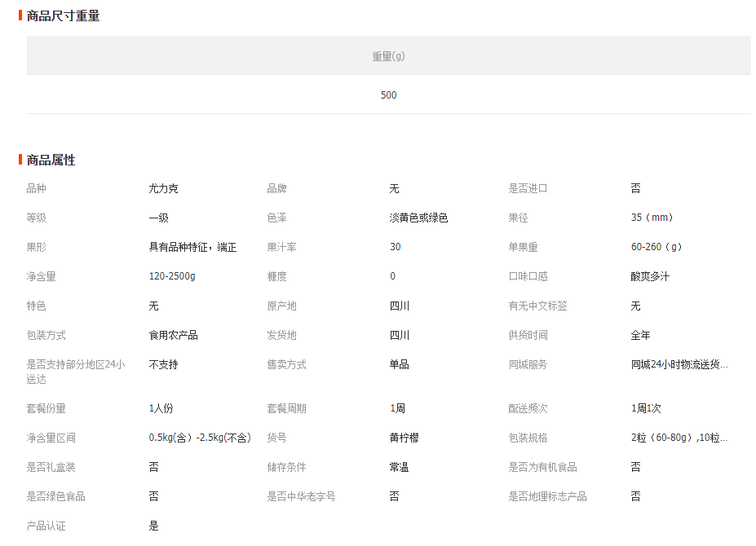Click the 是否支持部分地区24小时送达 attribute label
Screen dimensions: 756x546
point(76,372)
